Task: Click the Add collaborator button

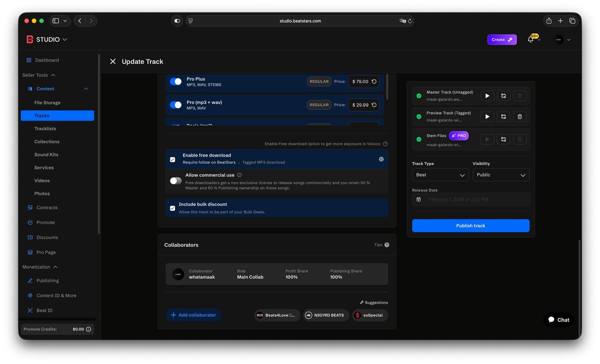Action: 193,315
